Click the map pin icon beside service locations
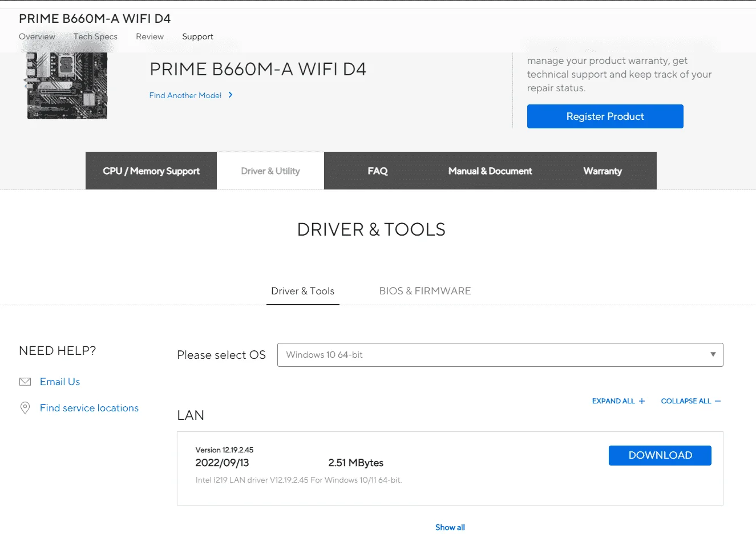Screen dimensions: 756x538 pos(25,408)
